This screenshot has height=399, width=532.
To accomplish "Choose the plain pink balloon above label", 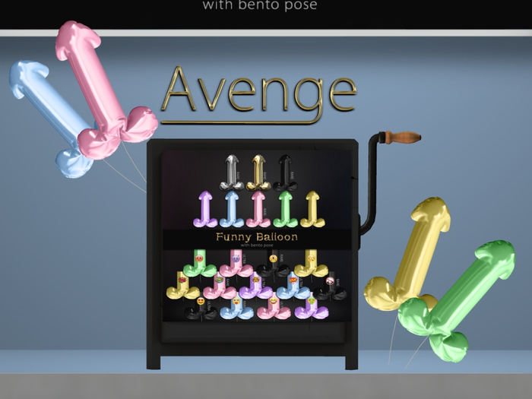I will (x=258, y=209).
